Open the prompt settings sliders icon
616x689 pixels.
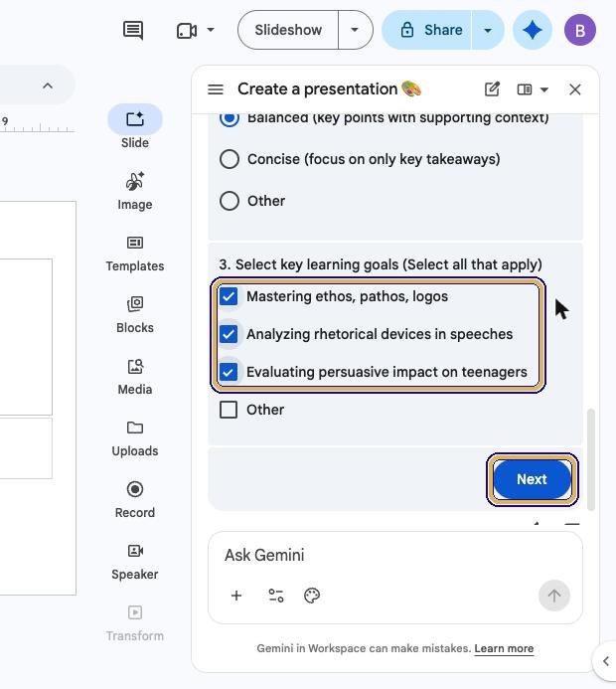(x=276, y=596)
